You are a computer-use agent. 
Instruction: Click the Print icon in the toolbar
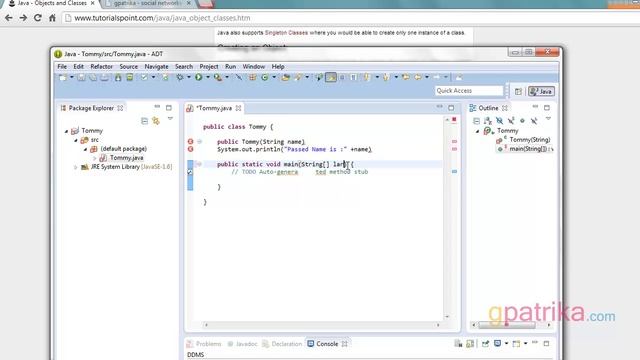click(x=104, y=77)
